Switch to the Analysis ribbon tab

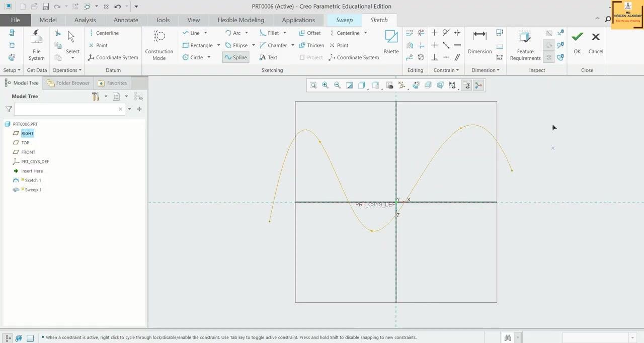[x=85, y=20]
